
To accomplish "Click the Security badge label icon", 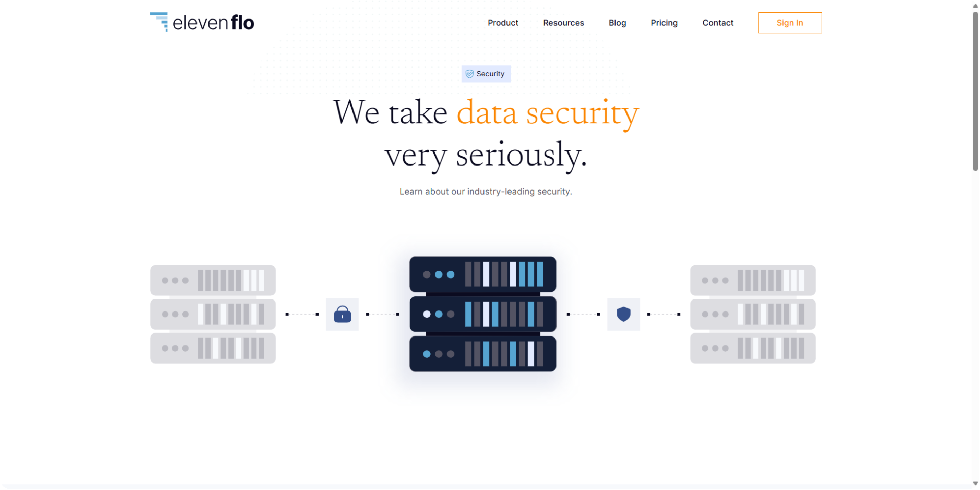I will coord(470,74).
